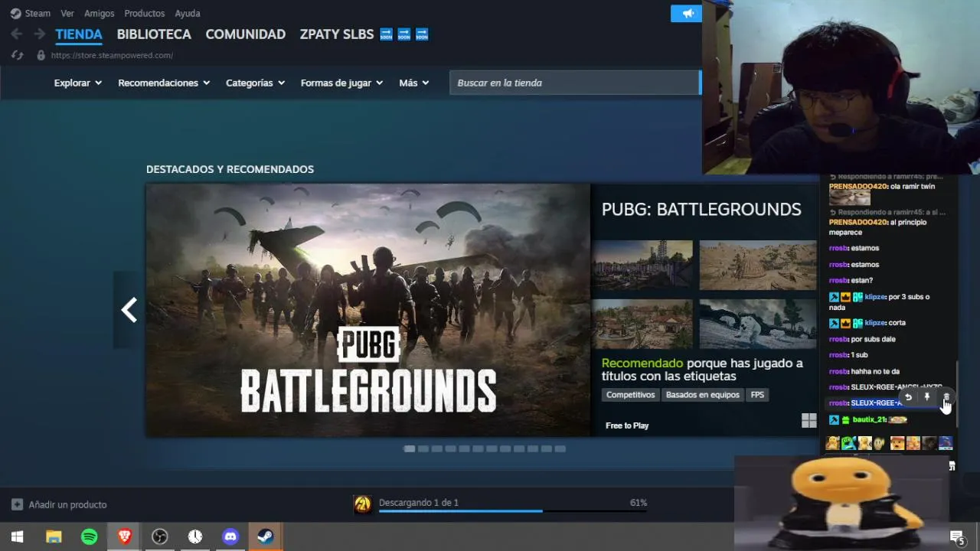Viewport: 980px width, 551px height.
Task: Select the Basados en equipos tag
Action: [703, 395]
